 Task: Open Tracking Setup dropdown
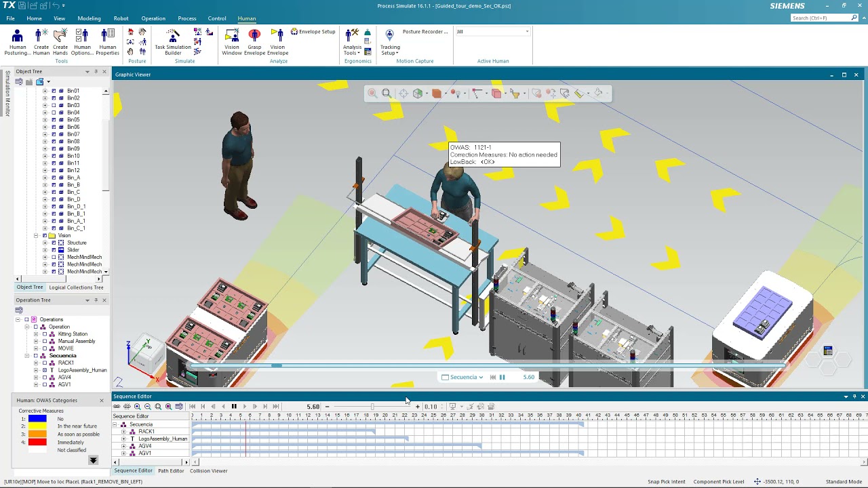pos(390,42)
